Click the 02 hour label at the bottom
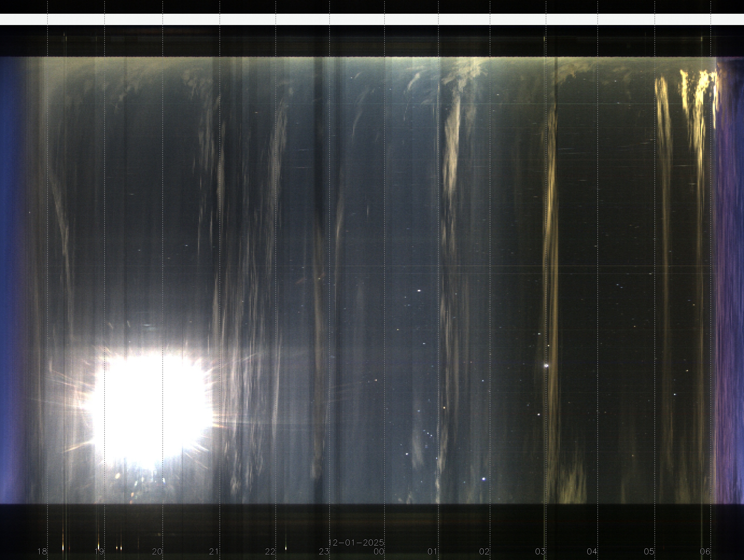 [484, 552]
